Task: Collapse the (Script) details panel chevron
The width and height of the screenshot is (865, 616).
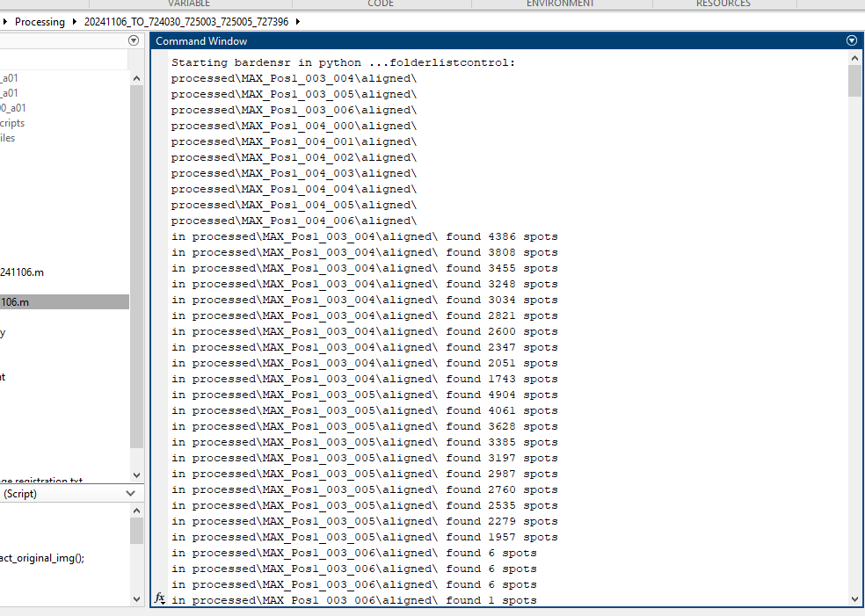Action: (132, 494)
